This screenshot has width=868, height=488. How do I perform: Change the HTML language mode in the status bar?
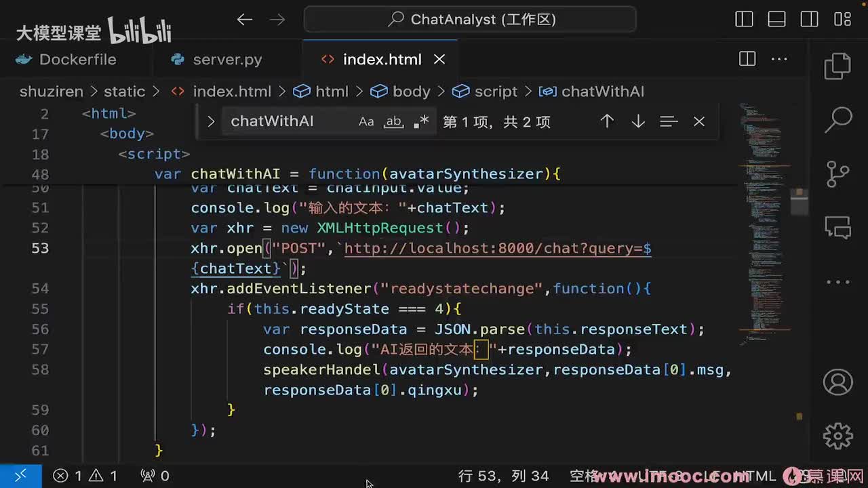click(755, 476)
